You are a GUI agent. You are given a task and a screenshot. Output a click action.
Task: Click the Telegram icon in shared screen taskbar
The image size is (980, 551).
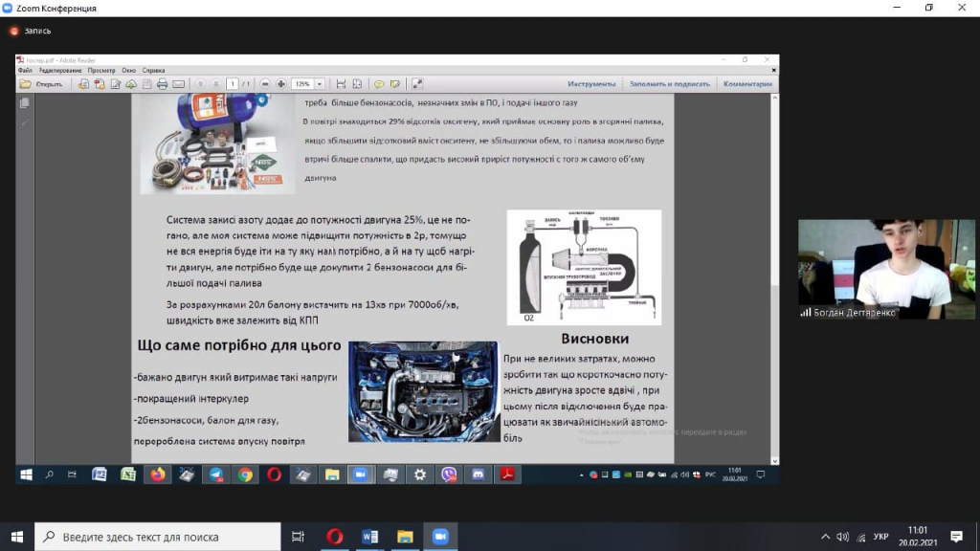pyautogui.click(x=215, y=474)
